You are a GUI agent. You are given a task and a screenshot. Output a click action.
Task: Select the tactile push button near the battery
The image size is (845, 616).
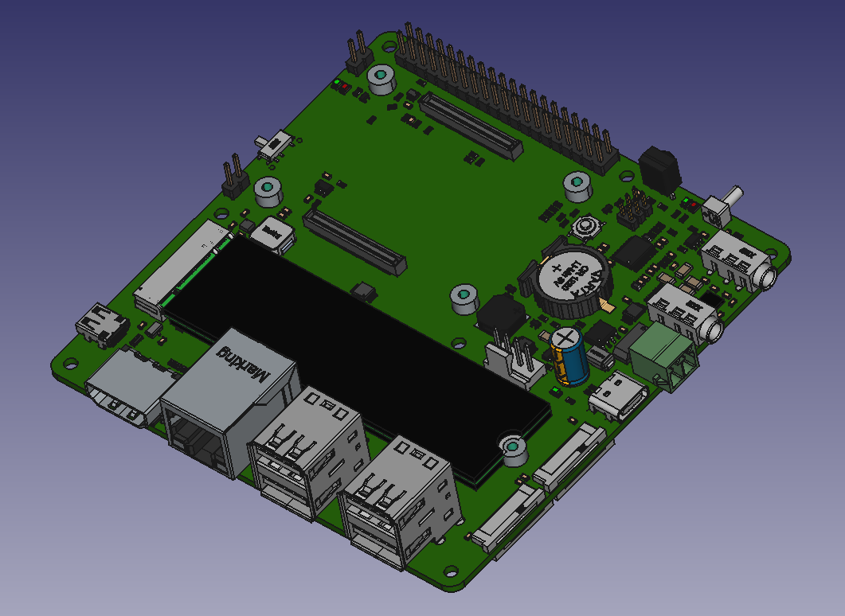[587, 228]
